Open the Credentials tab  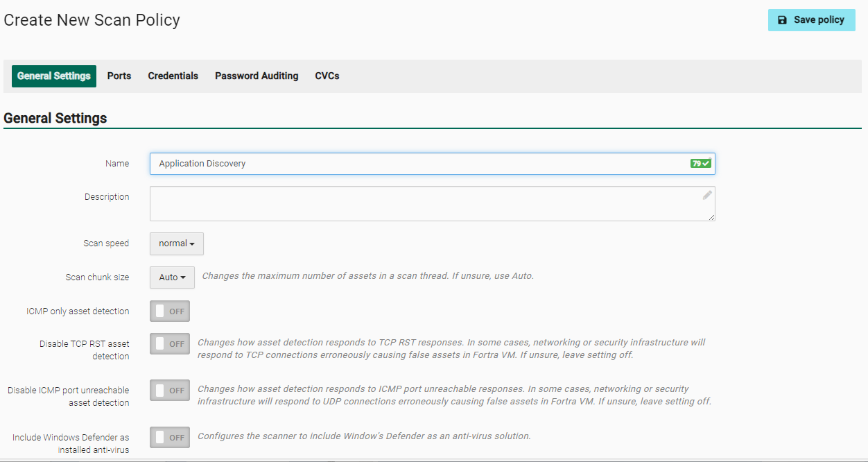[x=173, y=76]
